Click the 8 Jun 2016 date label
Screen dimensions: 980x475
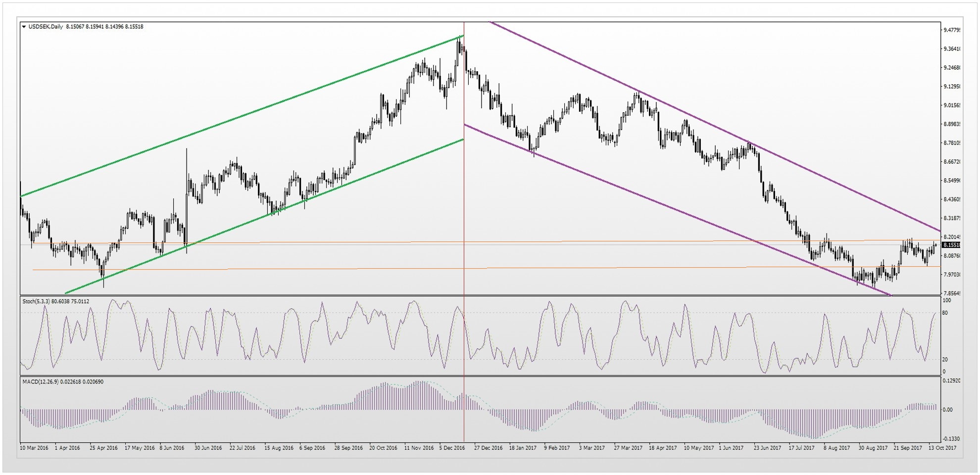click(172, 448)
